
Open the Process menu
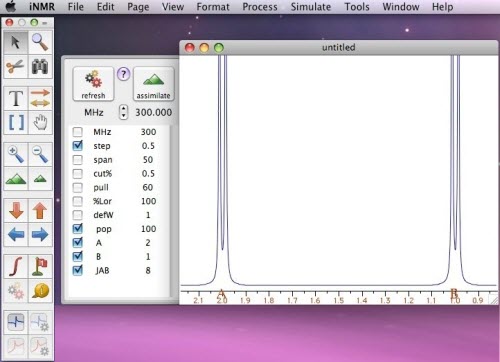click(260, 7)
